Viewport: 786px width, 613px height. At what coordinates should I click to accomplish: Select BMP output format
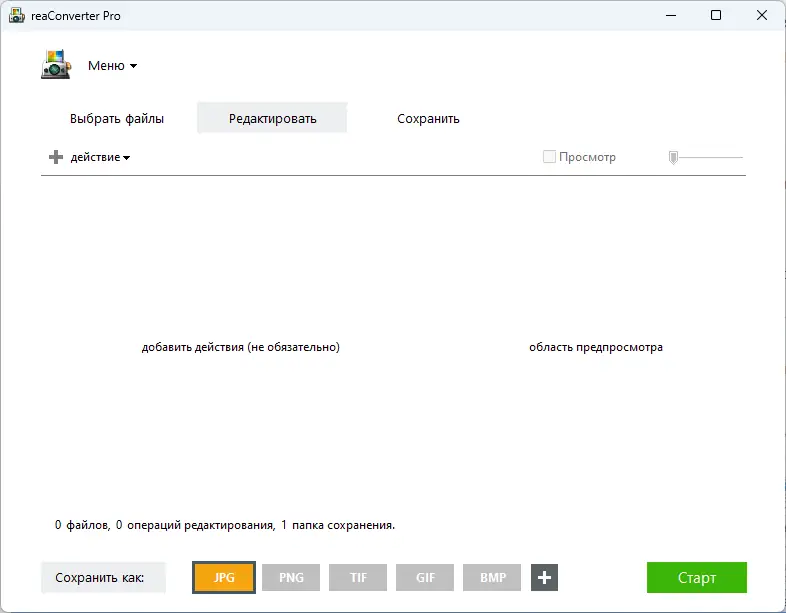coord(492,577)
